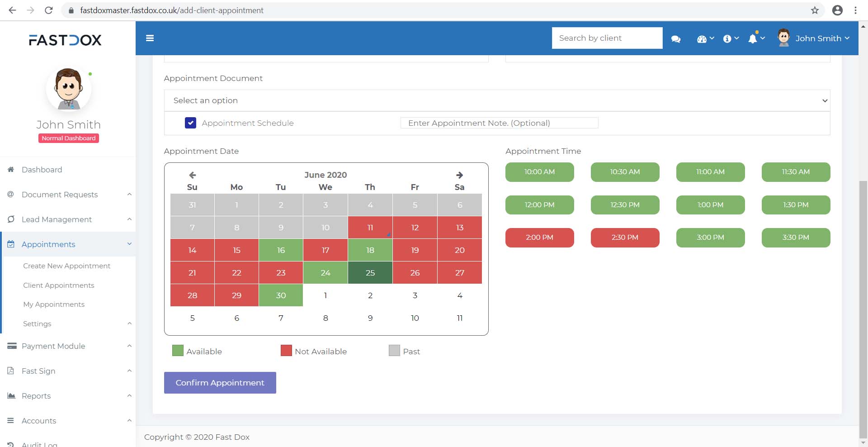Select the 10:00 AM time slot
This screenshot has width=868, height=447.
(539, 172)
